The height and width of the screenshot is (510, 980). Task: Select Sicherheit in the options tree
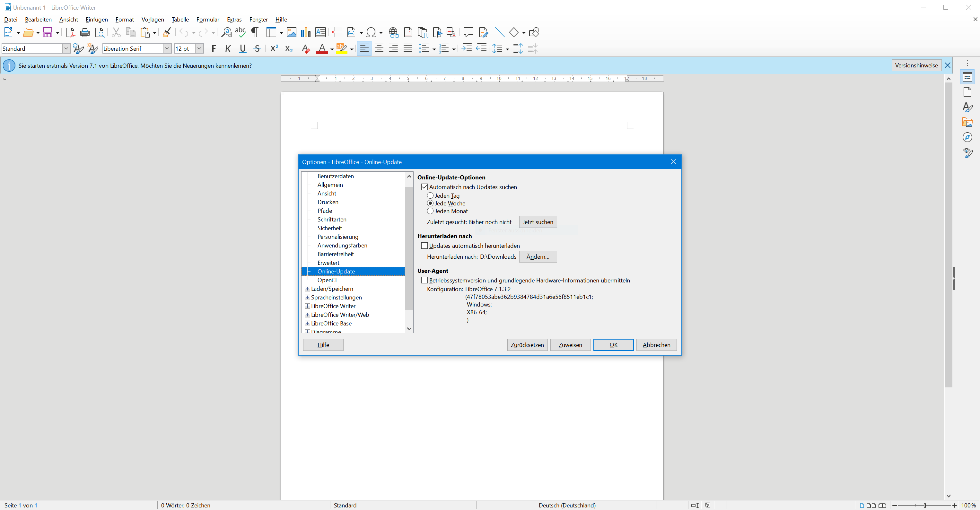tap(329, 228)
